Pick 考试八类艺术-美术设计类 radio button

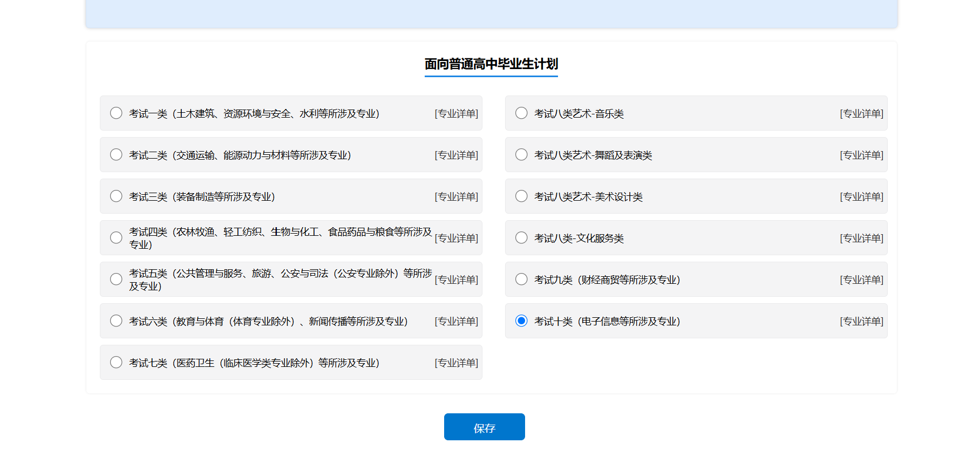(521, 196)
